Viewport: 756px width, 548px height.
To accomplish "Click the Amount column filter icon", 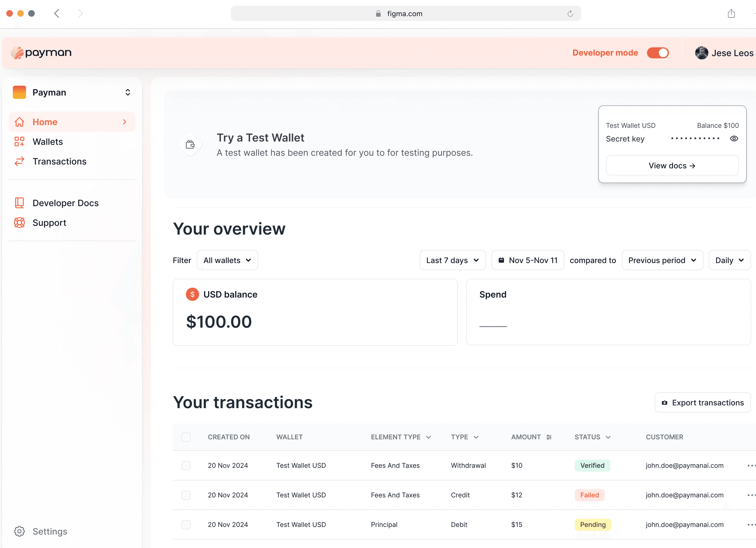I will click(549, 437).
